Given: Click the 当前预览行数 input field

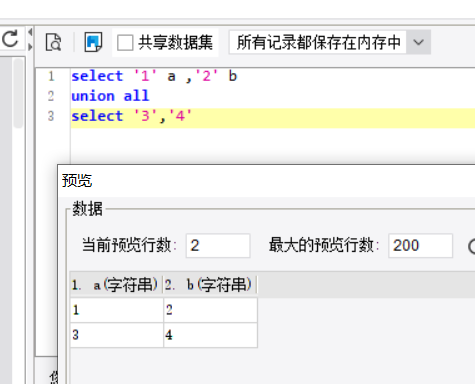Looking at the screenshot, I should point(218,246).
